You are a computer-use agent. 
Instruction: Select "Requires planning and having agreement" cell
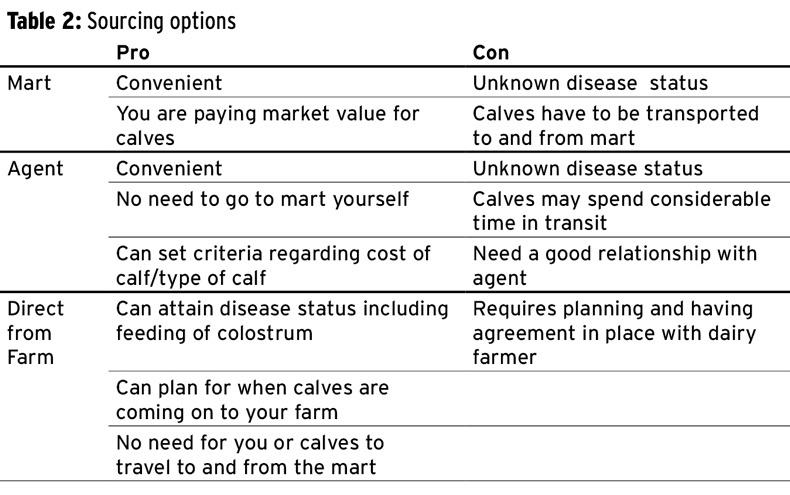click(614, 332)
